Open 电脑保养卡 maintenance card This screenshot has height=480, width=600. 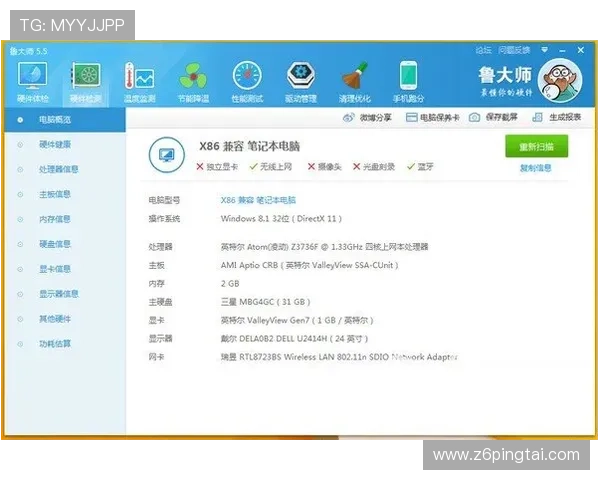click(433, 118)
